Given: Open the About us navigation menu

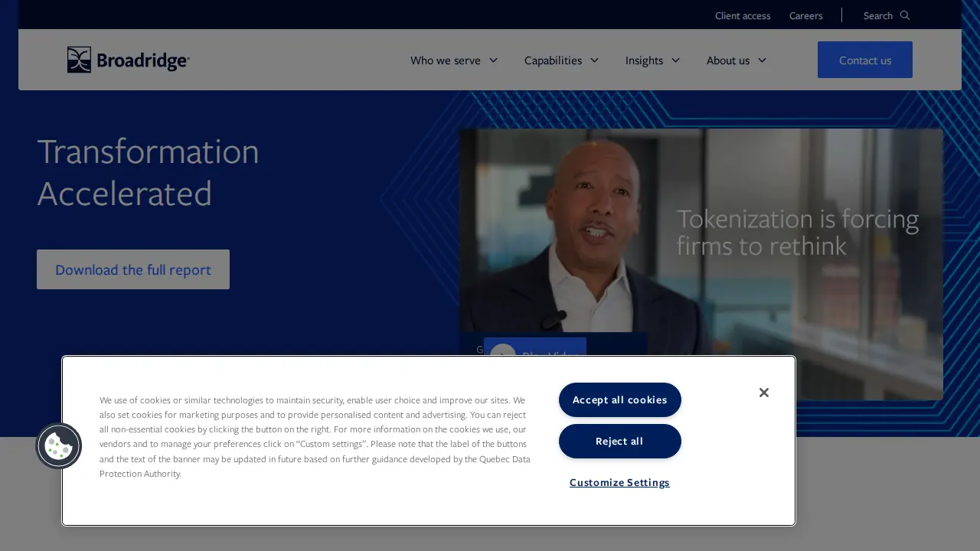Looking at the screenshot, I should (x=737, y=60).
